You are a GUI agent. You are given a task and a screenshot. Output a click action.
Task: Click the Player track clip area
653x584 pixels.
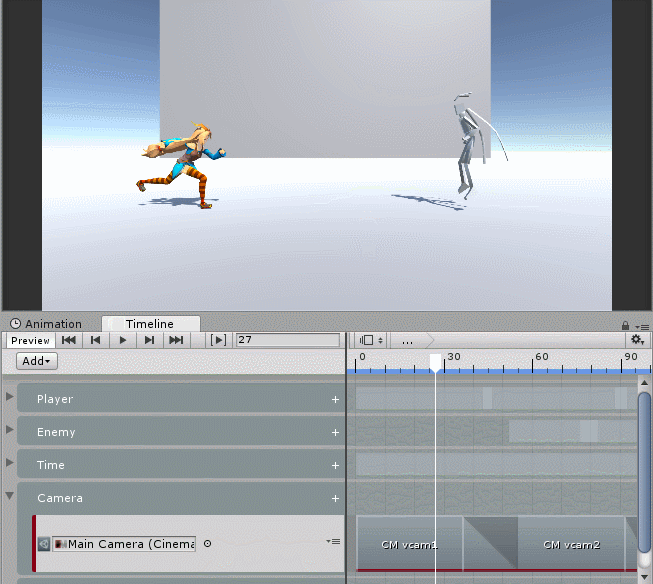pos(496,398)
